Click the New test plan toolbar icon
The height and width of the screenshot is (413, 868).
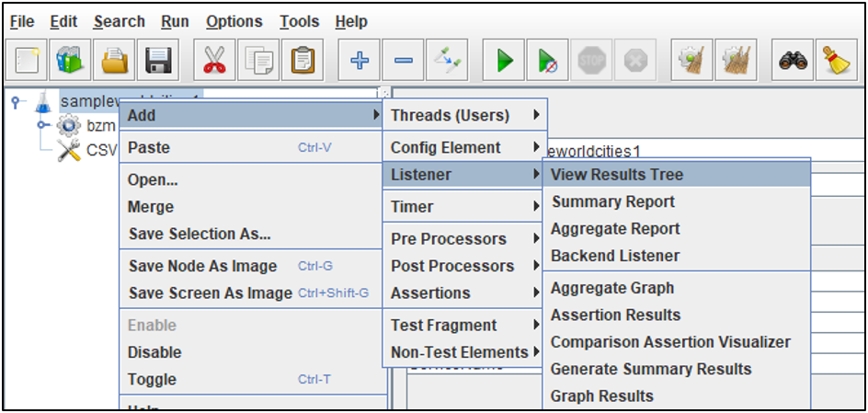28,62
